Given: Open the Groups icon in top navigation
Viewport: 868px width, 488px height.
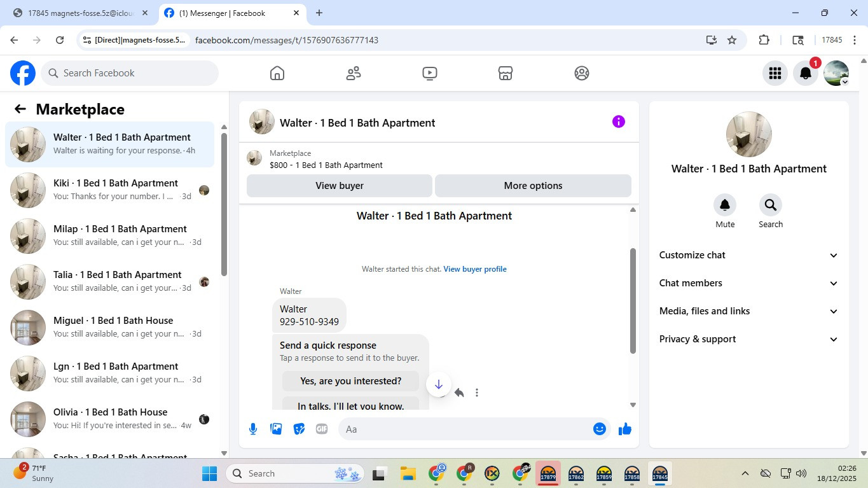Looking at the screenshot, I should 582,73.
